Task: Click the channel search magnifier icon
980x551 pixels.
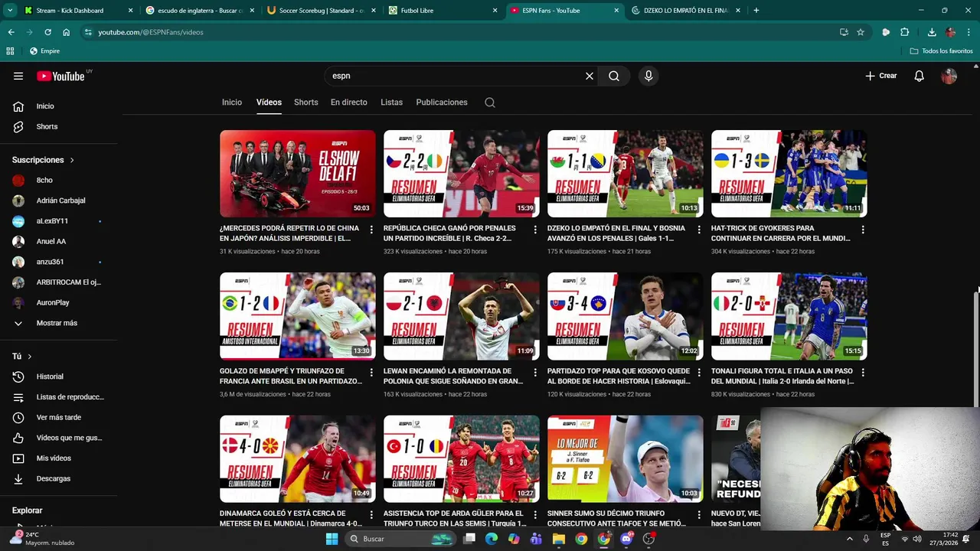Action: tap(490, 103)
